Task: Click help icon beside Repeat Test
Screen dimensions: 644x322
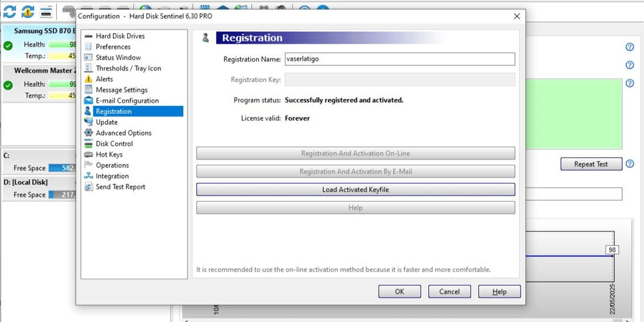Action: [x=630, y=164]
